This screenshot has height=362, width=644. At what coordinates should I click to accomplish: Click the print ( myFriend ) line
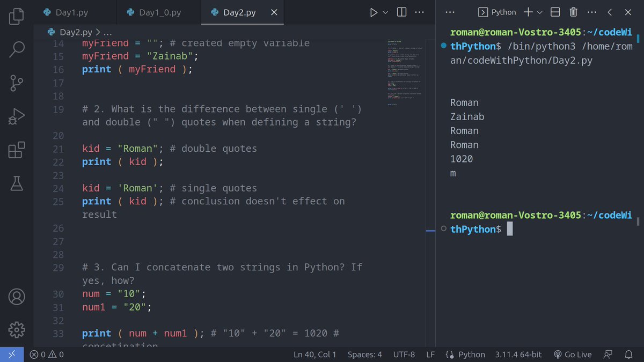coord(137,69)
